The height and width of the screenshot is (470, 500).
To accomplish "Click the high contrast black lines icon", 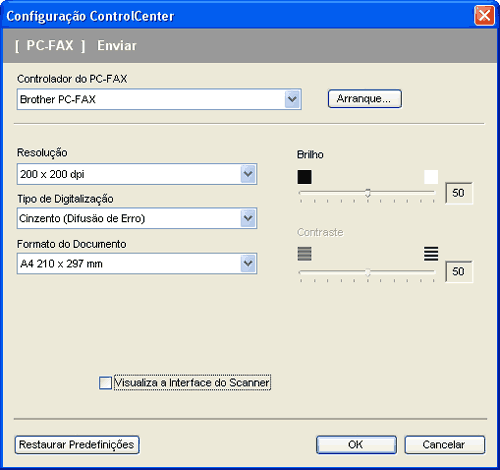I will (431, 254).
